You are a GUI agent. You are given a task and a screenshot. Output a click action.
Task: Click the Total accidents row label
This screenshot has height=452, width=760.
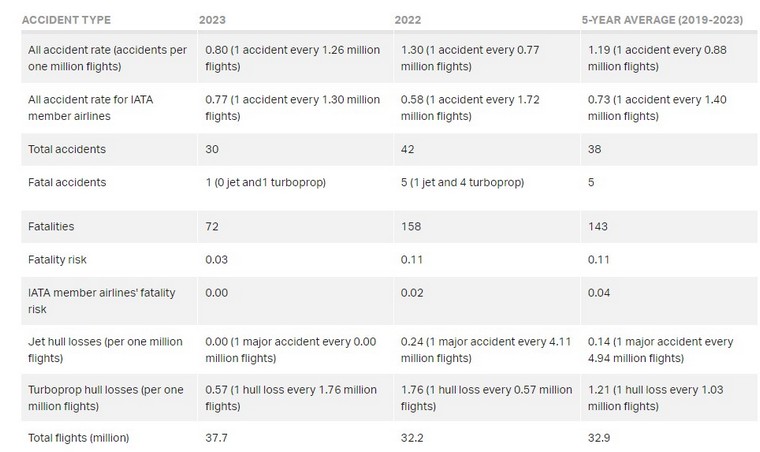(x=67, y=149)
